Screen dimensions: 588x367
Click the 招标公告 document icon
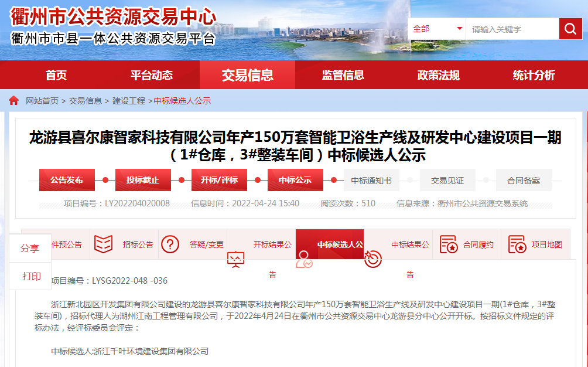[x=103, y=244]
